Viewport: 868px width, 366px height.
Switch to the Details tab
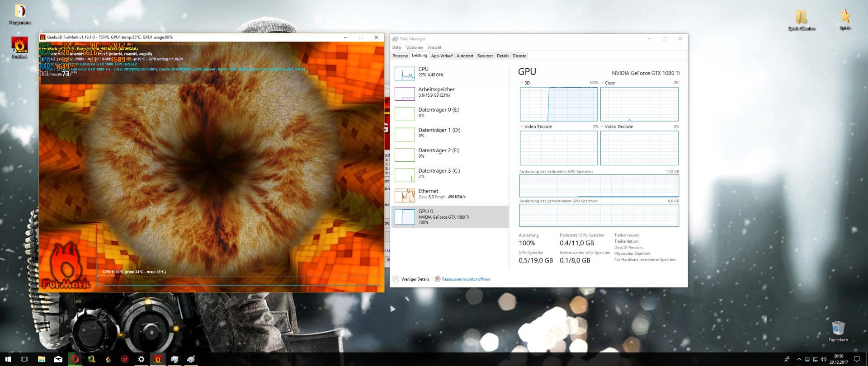pyautogui.click(x=503, y=56)
